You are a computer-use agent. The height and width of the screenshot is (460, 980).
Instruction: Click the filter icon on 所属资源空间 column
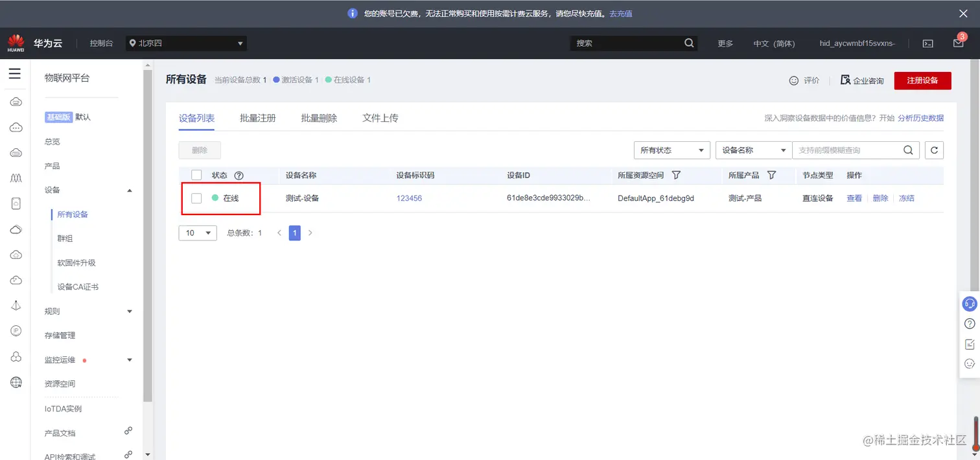(x=675, y=175)
